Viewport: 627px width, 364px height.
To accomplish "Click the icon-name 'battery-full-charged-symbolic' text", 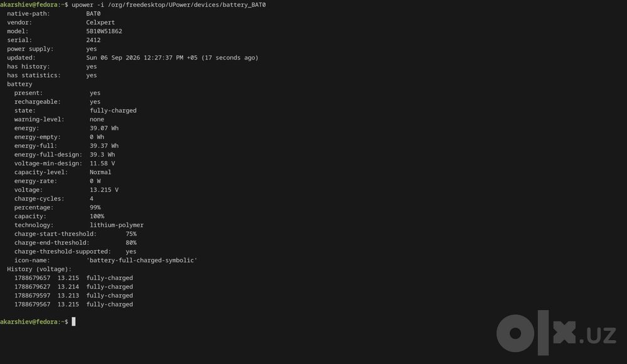I will (x=142, y=260).
